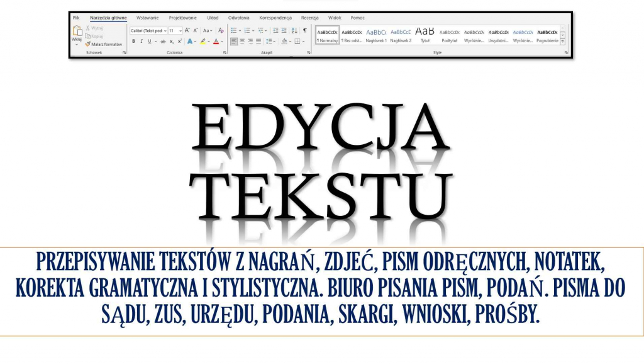Select the text highlight color icon
The width and height of the screenshot is (644, 364).
click(203, 41)
